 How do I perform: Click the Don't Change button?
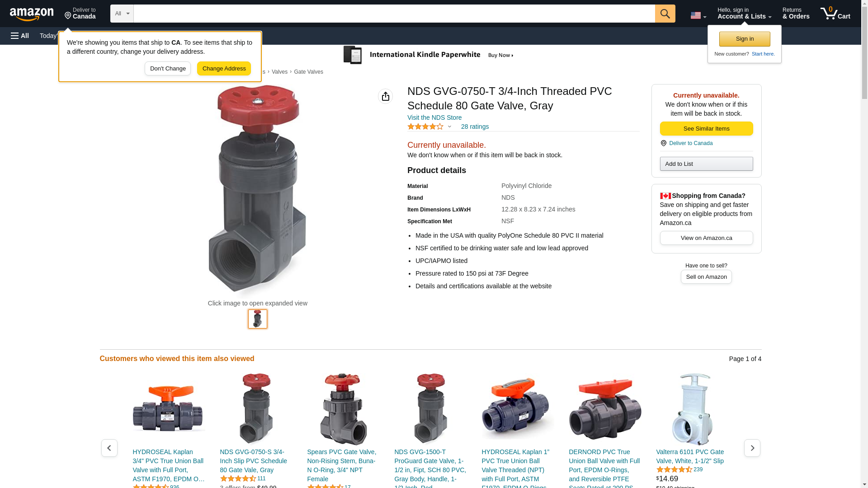click(168, 69)
